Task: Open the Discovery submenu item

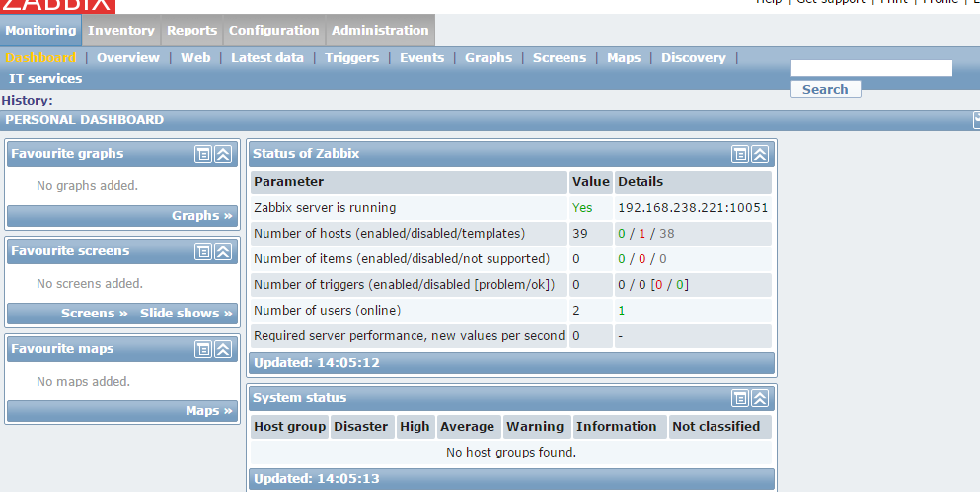Action: [x=694, y=57]
